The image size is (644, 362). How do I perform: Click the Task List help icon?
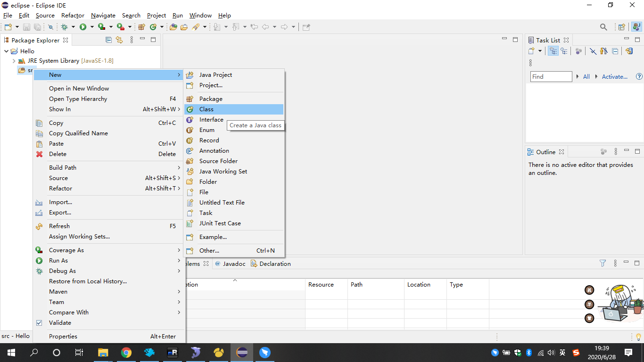(639, 76)
